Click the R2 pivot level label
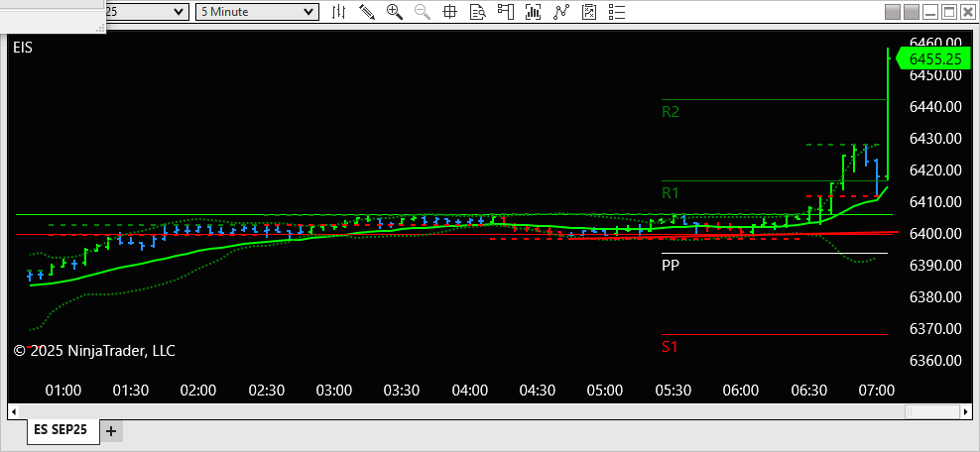 coord(670,112)
